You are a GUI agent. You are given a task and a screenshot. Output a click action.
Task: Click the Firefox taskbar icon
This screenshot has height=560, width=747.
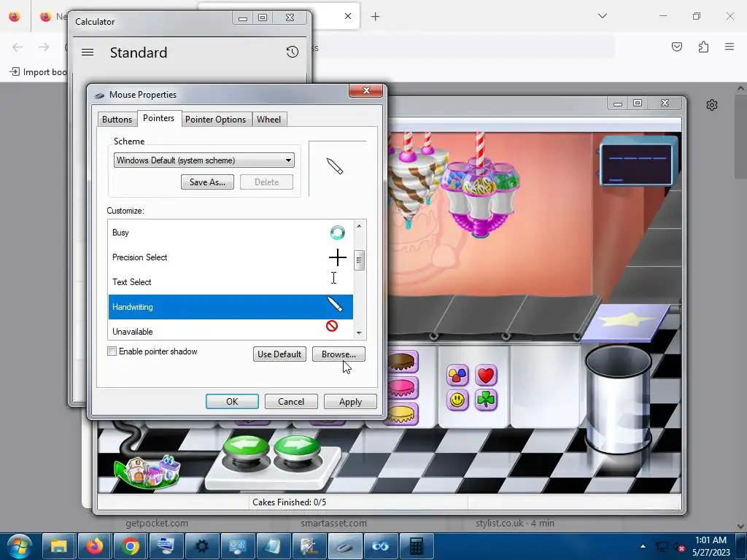[94, 546]
